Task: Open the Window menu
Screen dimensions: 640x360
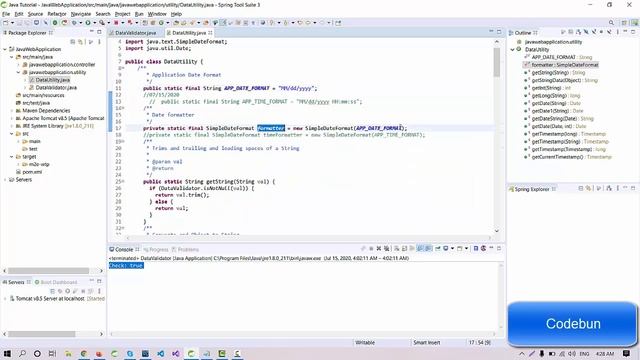Action: tap(157, 14)
